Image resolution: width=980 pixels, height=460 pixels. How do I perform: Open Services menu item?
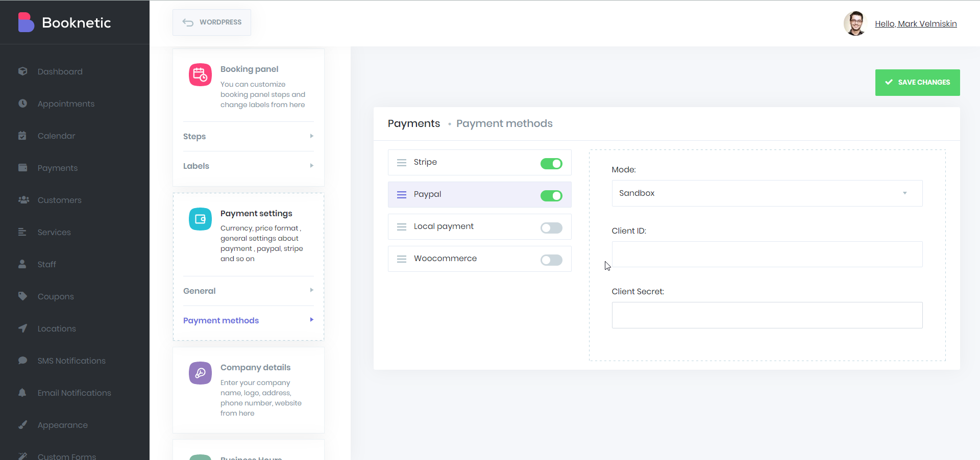click(x=54, y=232)
